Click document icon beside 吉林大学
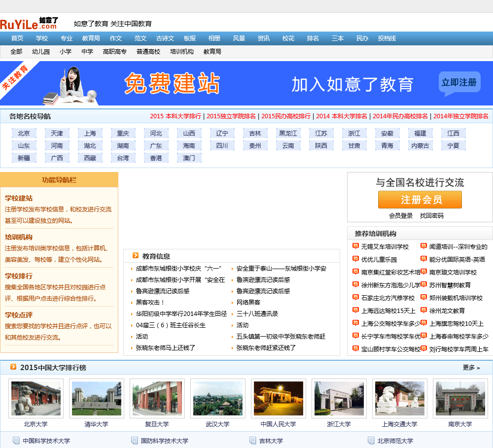Image resolution: width=493 pixels, height=448 pixels. tap(252, 441)
